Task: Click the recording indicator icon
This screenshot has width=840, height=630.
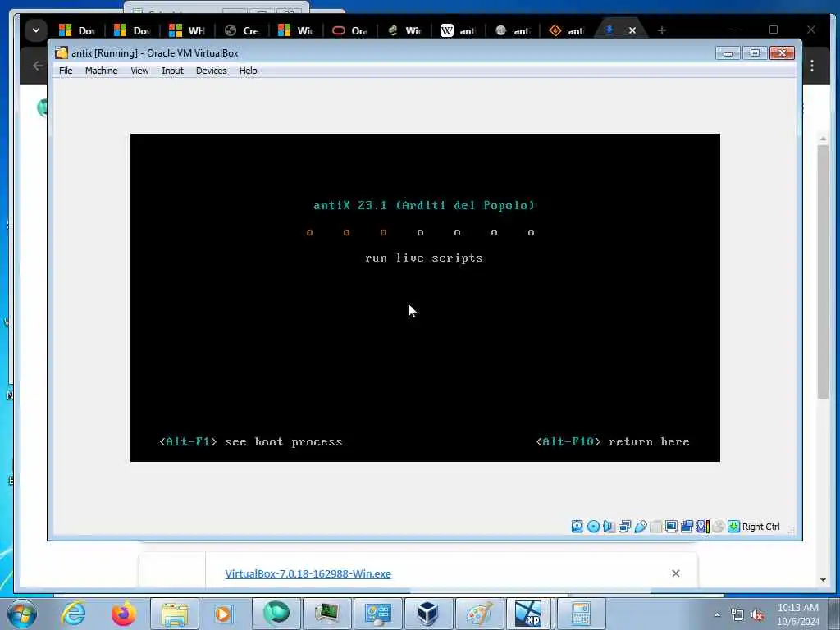Action: tap(687, 527)
